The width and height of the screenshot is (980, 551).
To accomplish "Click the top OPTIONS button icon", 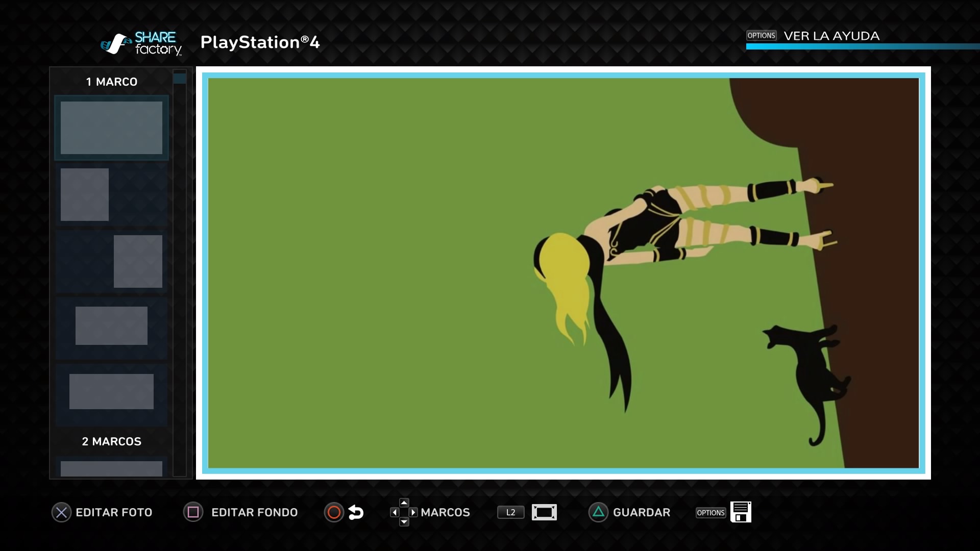I will pyautogui.click(x=761, y=35).
